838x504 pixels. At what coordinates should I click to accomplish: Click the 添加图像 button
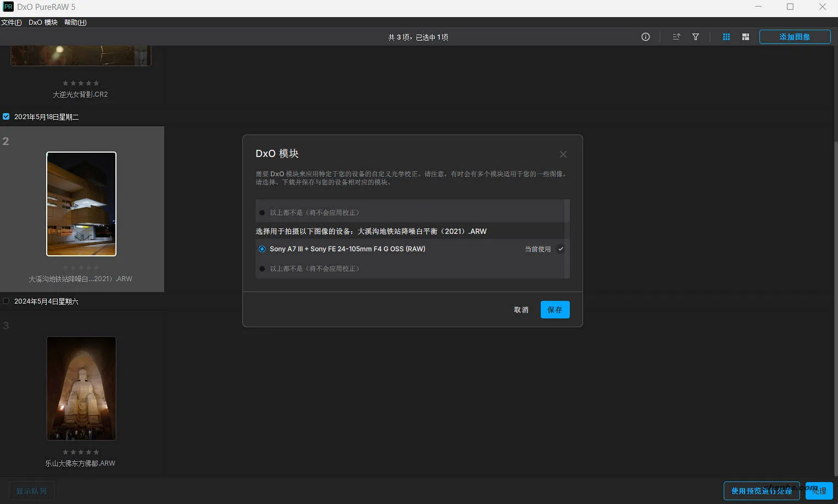tap(795, 37)
